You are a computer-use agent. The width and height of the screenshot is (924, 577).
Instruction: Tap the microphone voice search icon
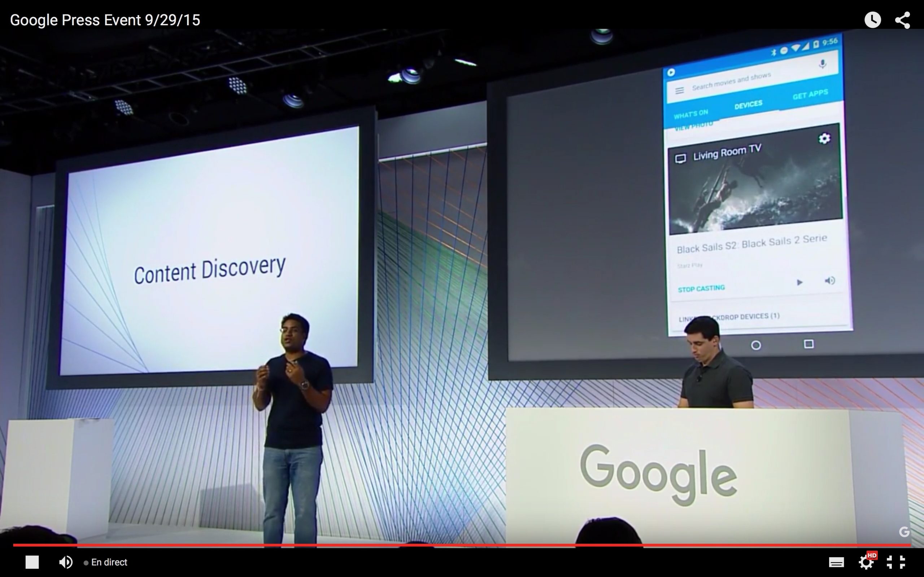(x=823, y=64)
